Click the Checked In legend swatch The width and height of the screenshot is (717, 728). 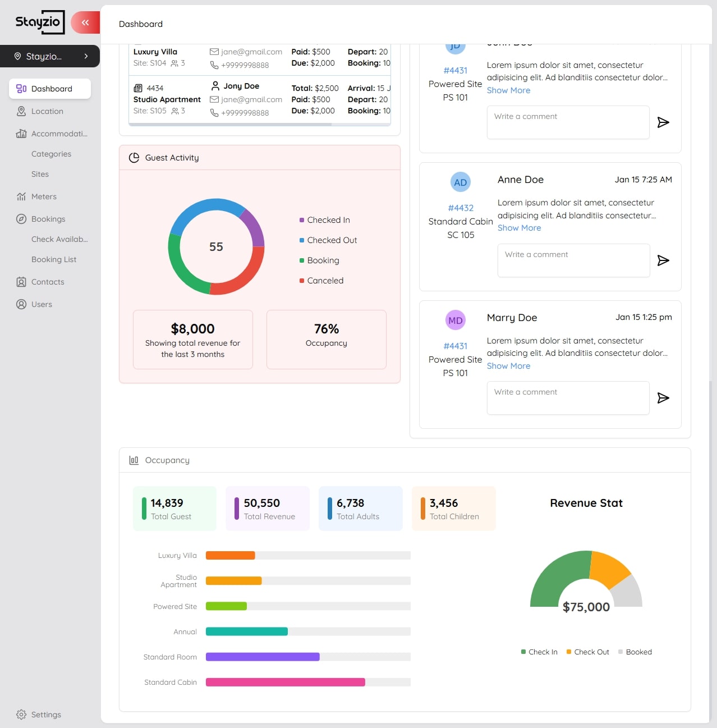[x=302, y=220]
